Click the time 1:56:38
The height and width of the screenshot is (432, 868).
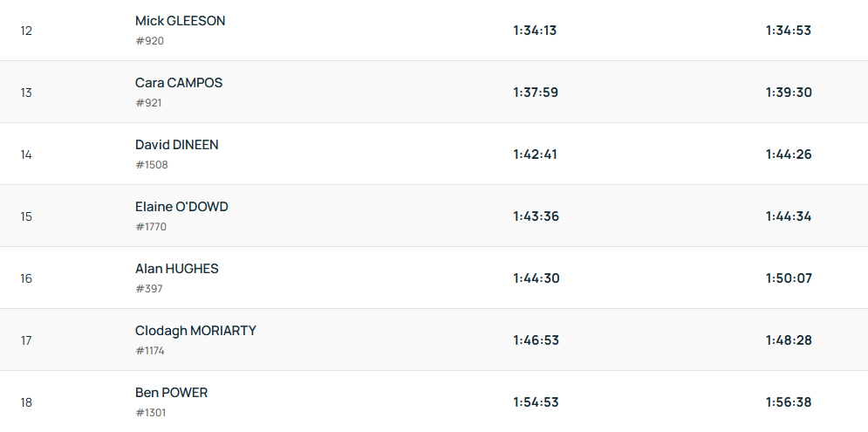[789, 402]
